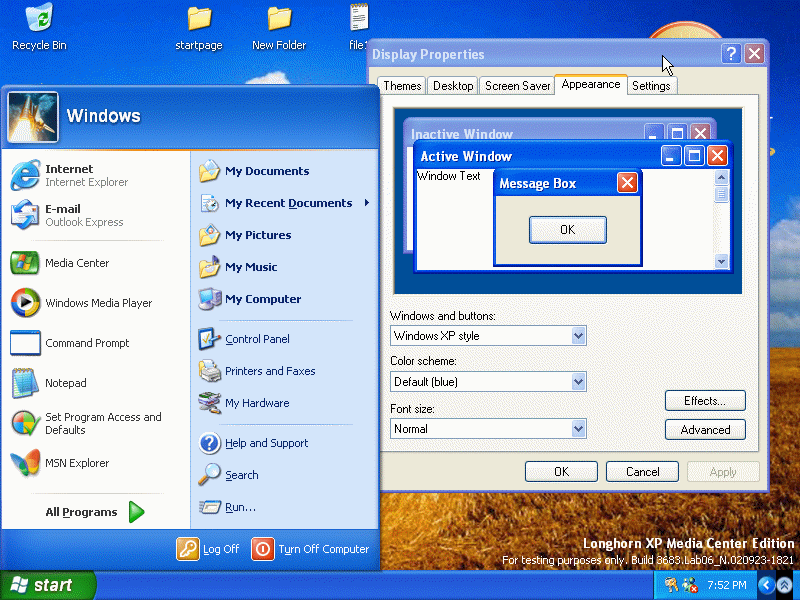Expand My Recent Documents submenu arrow
This screenshot has height=600, width=800.
[367, 203]
